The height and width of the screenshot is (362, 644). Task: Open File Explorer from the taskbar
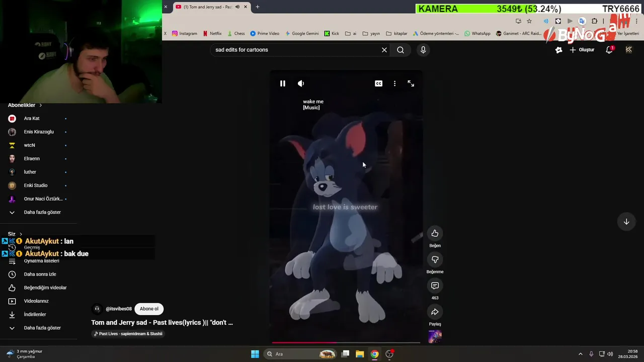[360, 354]
